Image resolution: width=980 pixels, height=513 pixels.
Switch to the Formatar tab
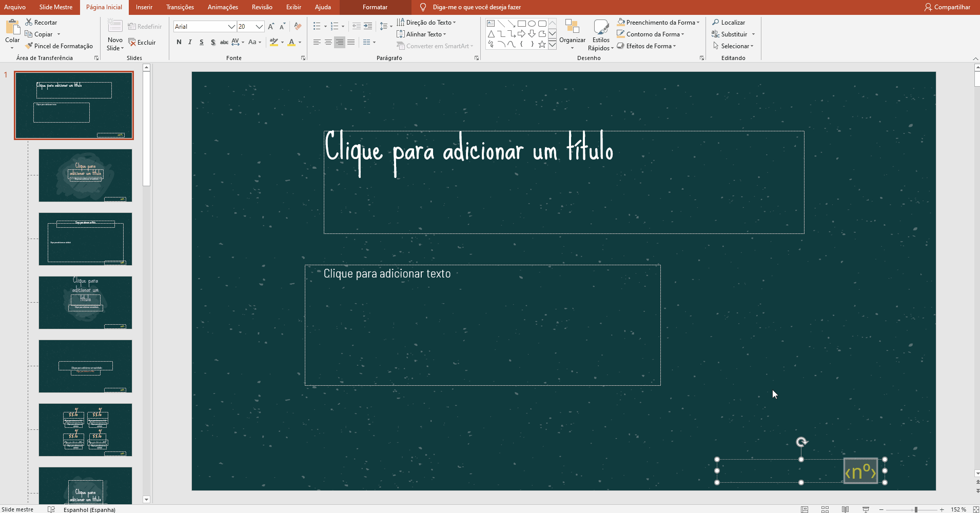coord(375,7)
